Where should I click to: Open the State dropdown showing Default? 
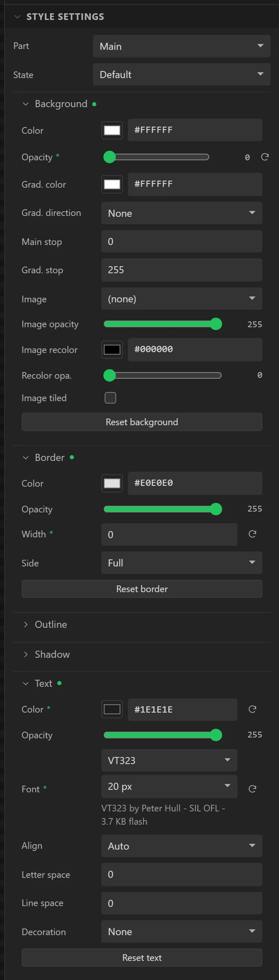coord(182,74)
